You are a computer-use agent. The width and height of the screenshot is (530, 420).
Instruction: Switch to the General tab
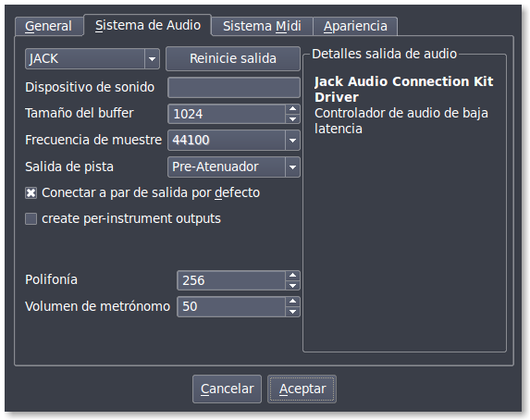coord(49,27)
